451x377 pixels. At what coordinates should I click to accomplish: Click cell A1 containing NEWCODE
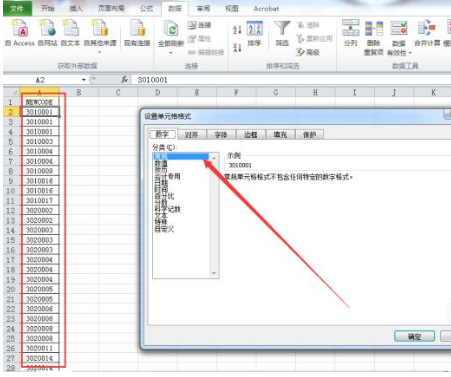pos(40,102)
